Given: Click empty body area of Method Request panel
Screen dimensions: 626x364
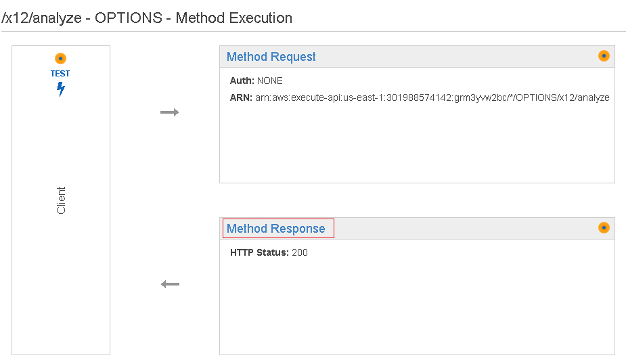Looking at the screenshot, I should point(416,145).
